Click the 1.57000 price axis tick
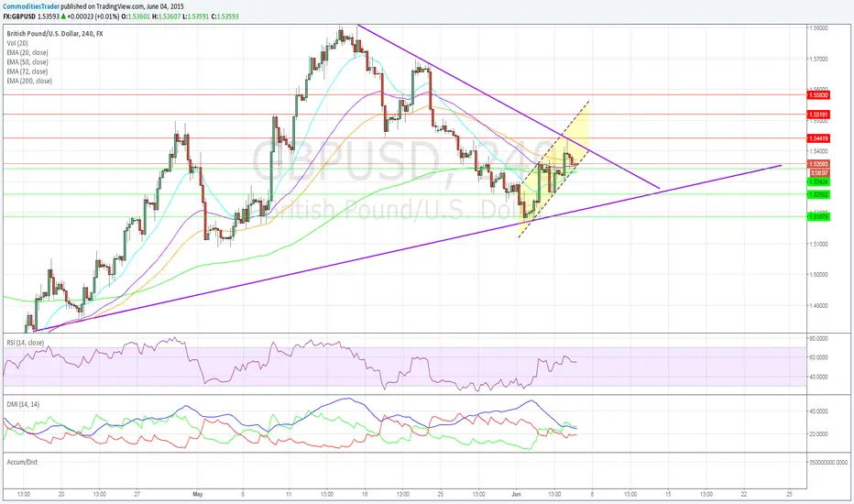Image resolution: width=854 pixels, height=504 pixels. pos(819,59)
